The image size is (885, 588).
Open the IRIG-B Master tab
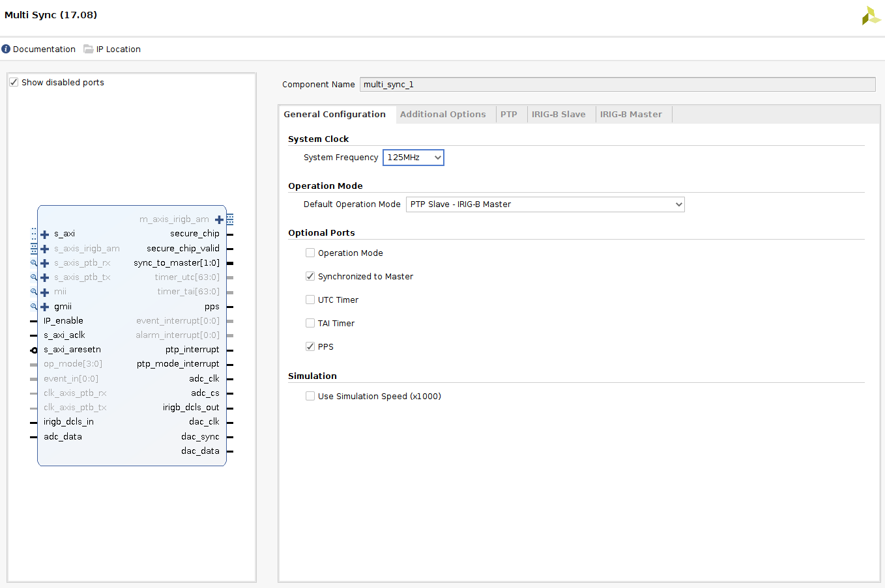pos(630,115)
